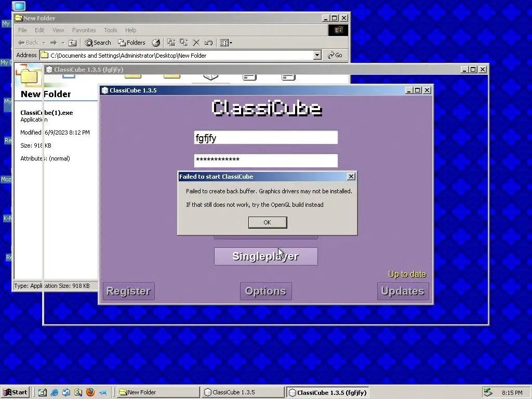
Task: Click Show Desktop quick launch icon
Action: tap(43, 393)
